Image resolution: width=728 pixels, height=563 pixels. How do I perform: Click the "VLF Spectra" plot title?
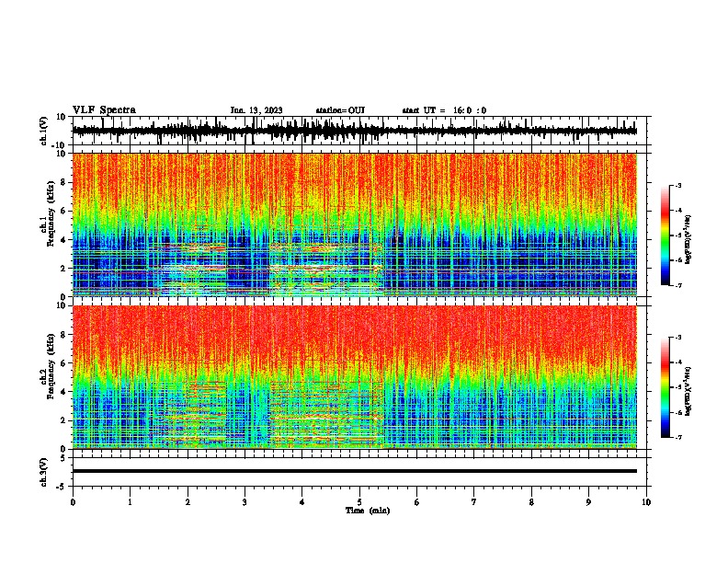[104, 110]
